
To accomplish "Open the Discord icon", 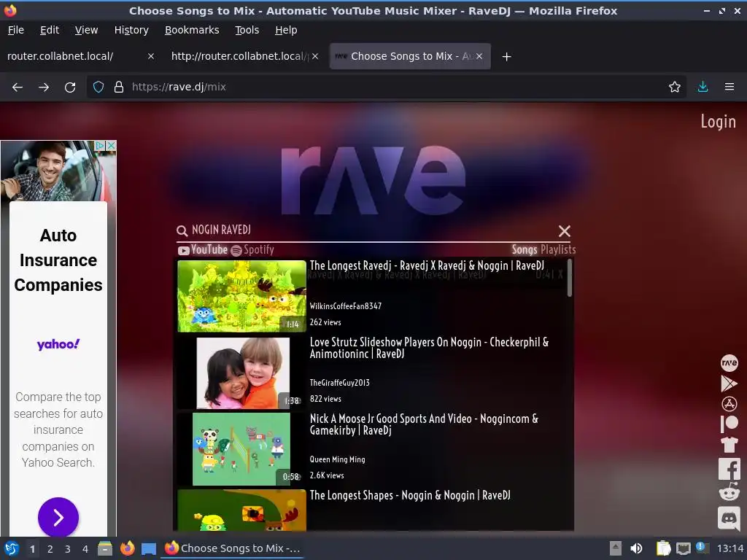I will [x=729, y=518].
